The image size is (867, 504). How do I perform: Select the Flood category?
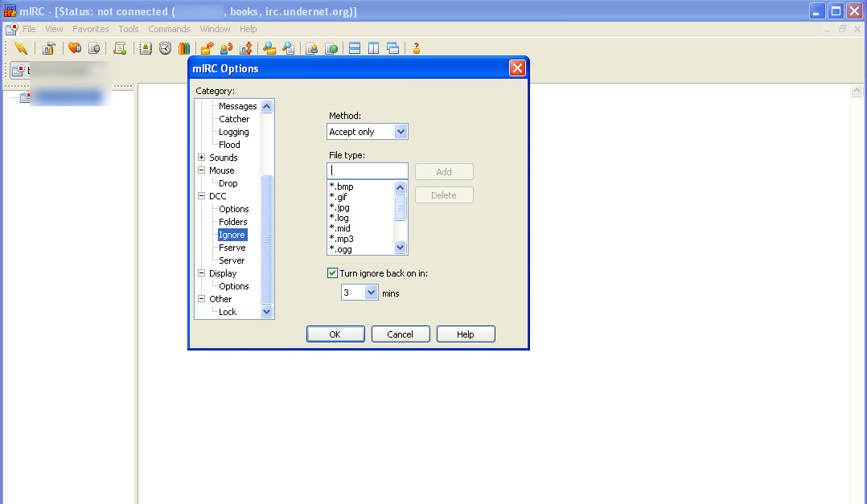(229, 145)
